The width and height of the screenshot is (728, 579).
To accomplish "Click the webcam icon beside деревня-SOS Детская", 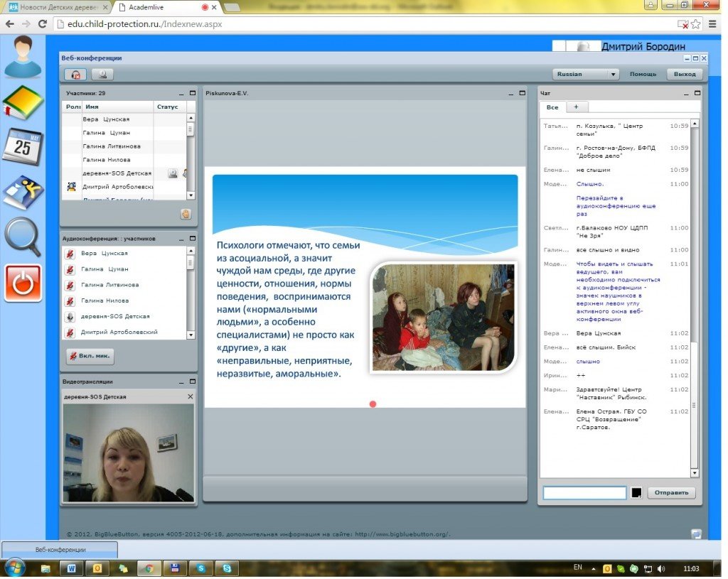I will [x=173, y=173].
